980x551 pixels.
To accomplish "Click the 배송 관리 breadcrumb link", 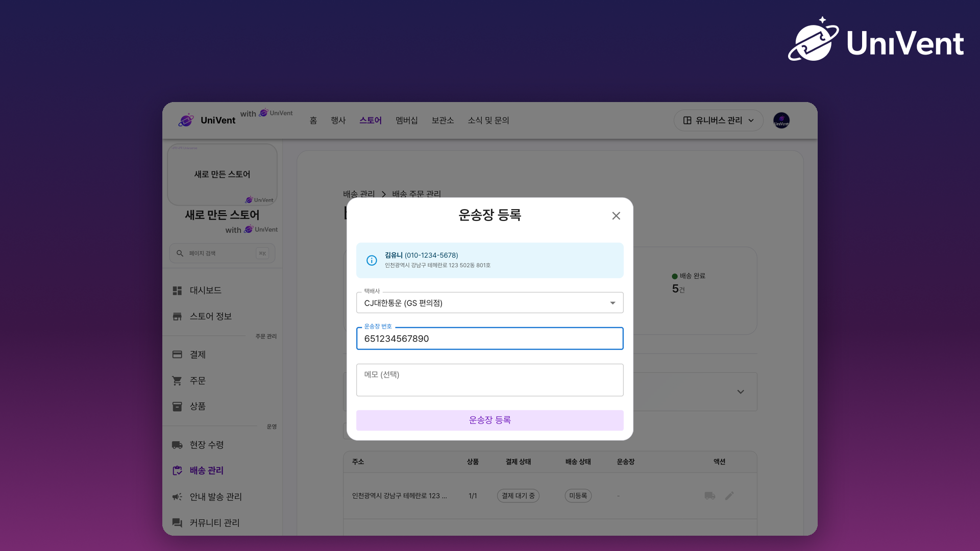I will pos(359,194).
